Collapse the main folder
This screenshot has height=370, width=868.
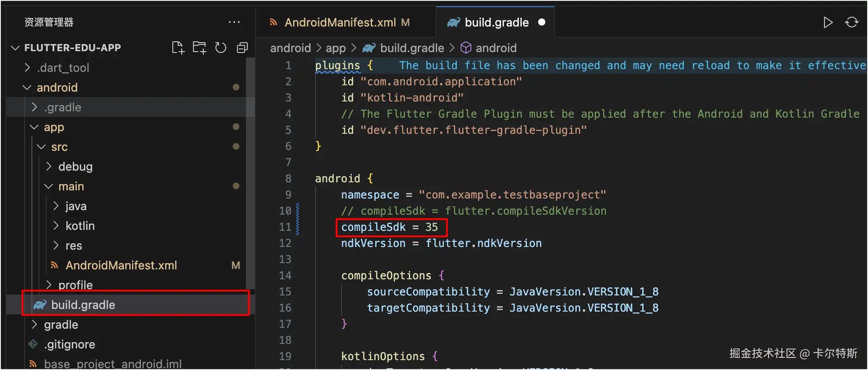tap(48, 186)
